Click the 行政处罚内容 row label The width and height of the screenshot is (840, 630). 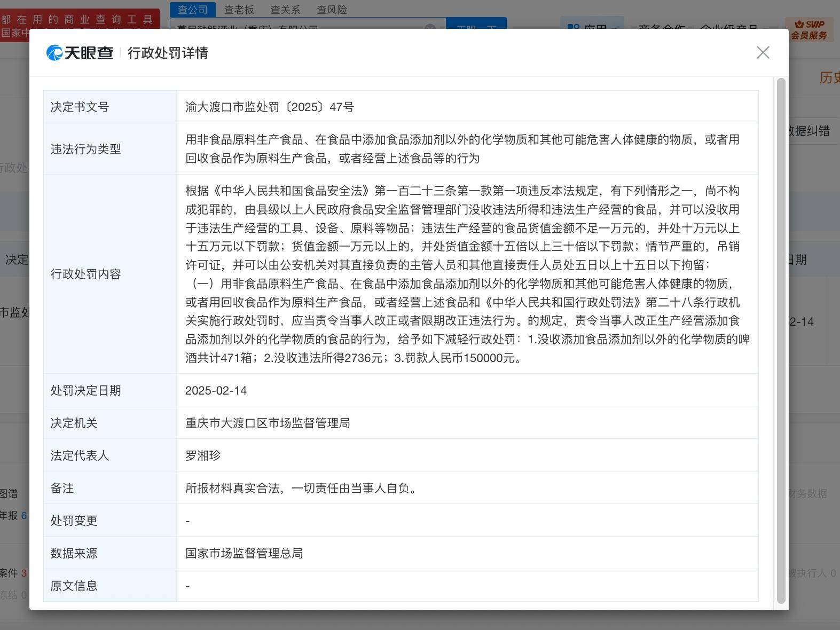(85, 274)
